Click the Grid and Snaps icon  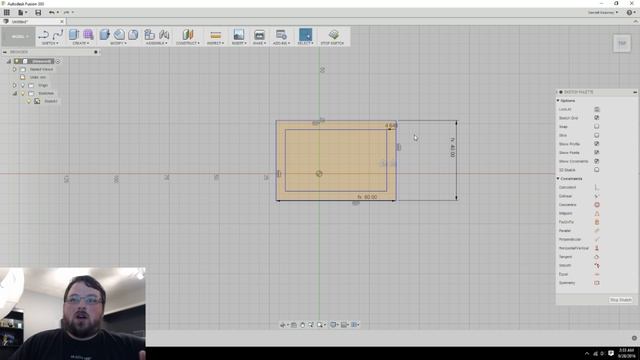pos(344,325)
